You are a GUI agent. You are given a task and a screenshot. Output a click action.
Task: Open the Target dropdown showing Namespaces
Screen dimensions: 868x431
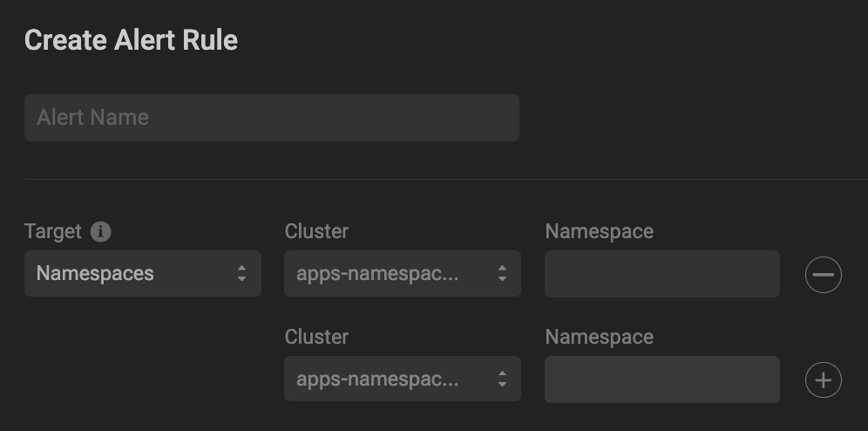tap(142, 274)
